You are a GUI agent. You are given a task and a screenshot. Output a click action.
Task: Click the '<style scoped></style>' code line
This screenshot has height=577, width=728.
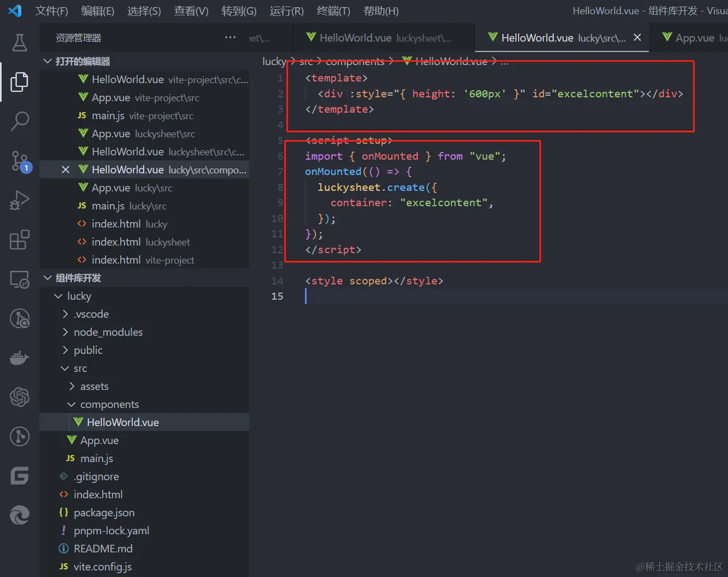(374, 281)
